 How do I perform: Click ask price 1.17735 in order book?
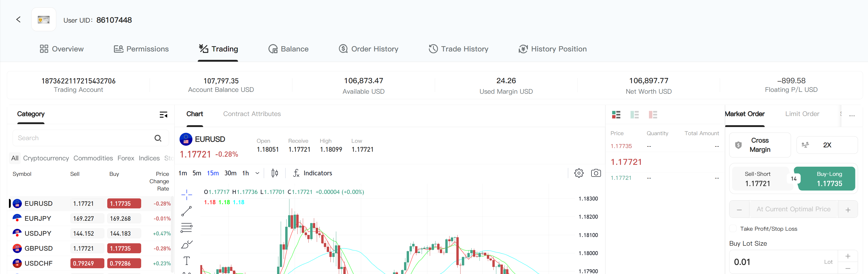click(x=621, y=146)
